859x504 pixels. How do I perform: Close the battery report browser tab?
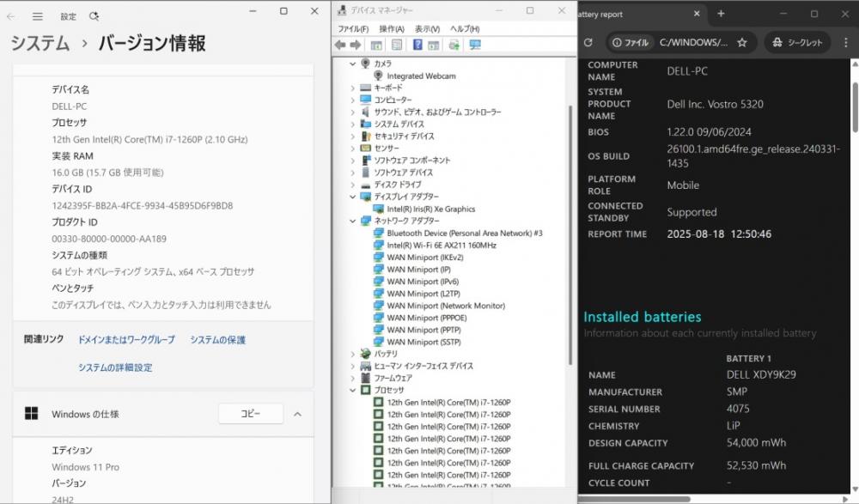tap(697, 14)
